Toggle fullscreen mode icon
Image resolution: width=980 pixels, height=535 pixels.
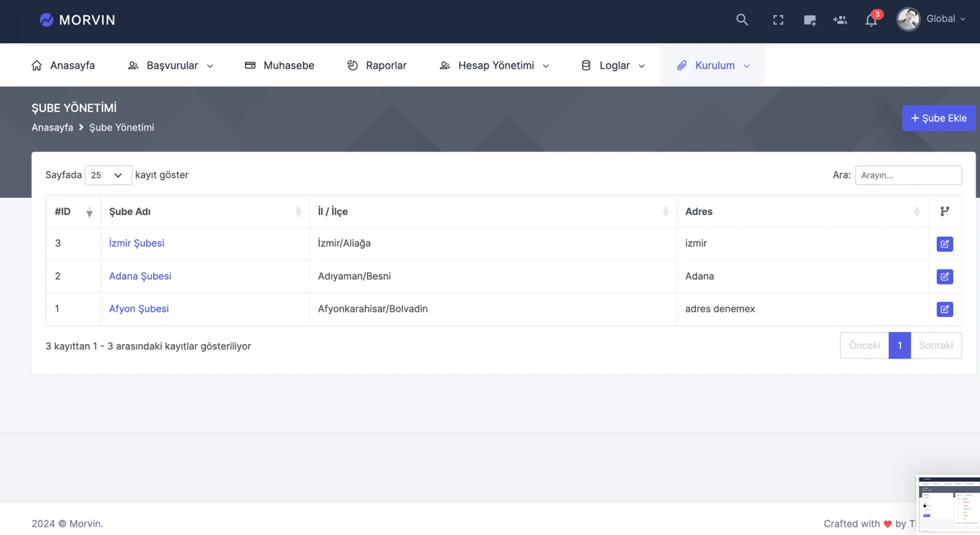point(778,20)
